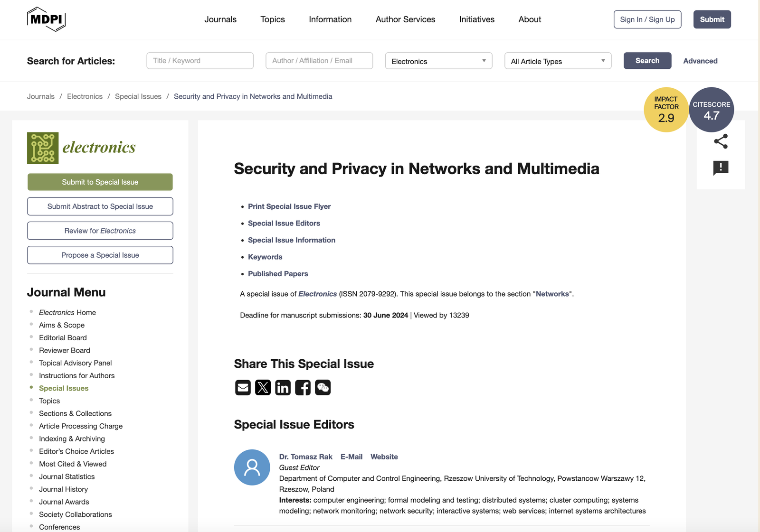Click Dr. Tomasz Rak avatar
Image resolution: width=760 pixels, height=532 pixels.
pos(252,467)
